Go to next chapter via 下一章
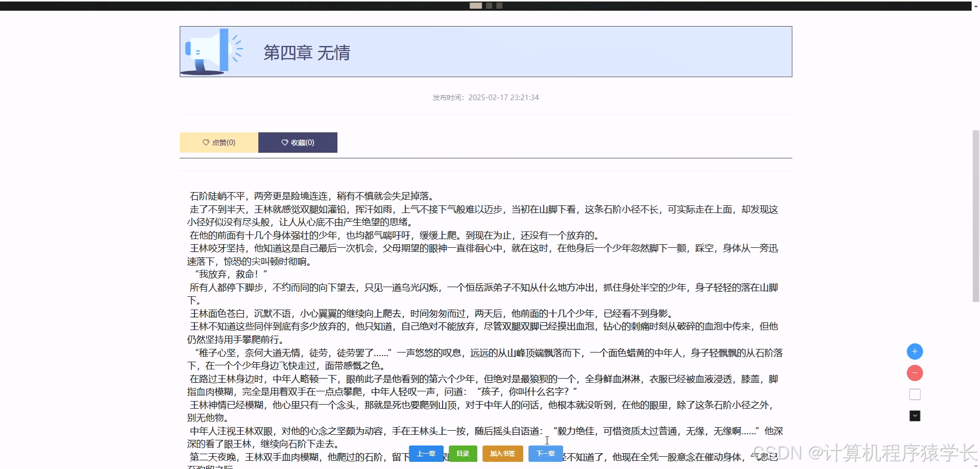 pos(545,453)
